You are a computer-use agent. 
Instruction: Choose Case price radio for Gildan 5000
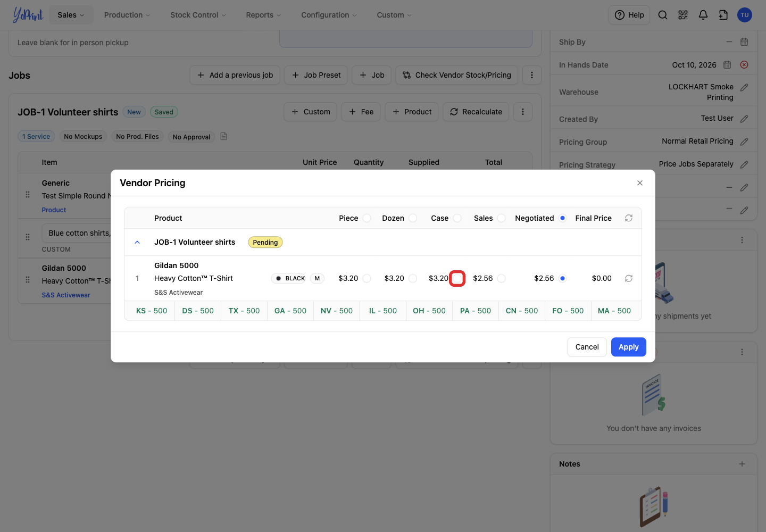(457, 278)
